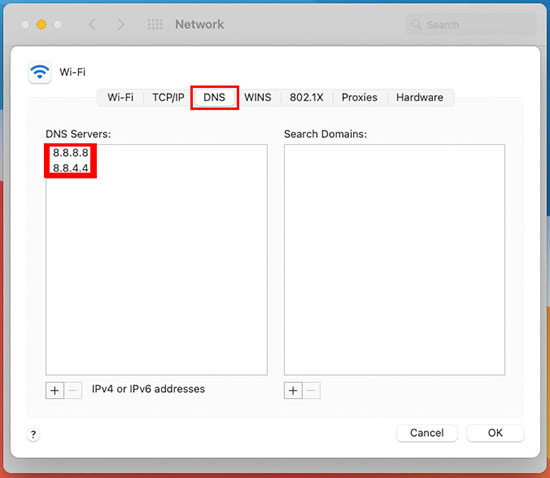Click the search domains minus button
This screenshot has height=478, width=550.
(x=311, y=390)
